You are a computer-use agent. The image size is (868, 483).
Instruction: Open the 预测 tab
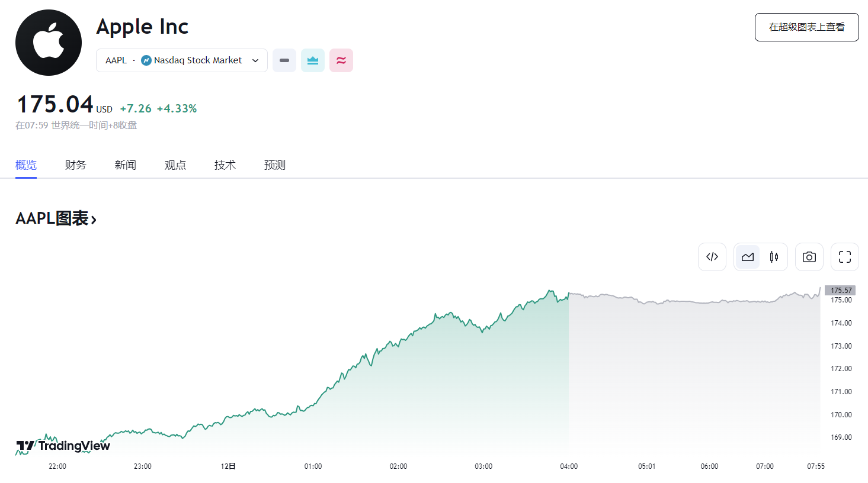click(x=275, y=165)
